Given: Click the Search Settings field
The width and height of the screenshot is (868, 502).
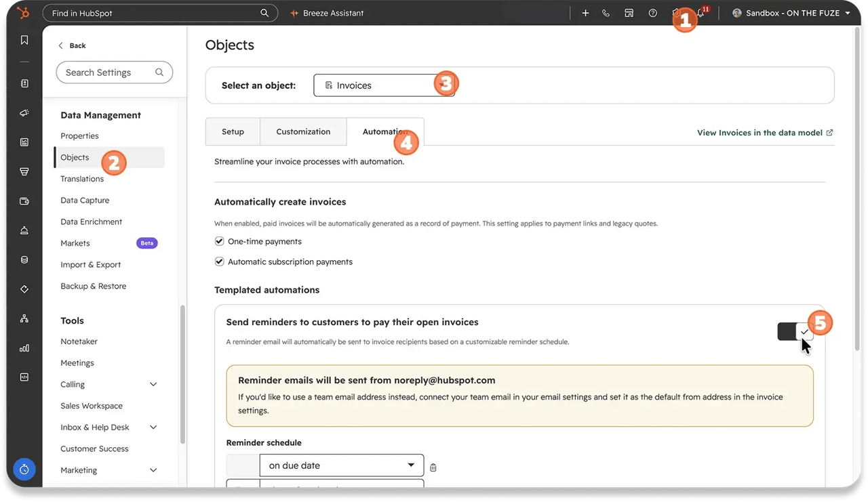Looking at the screenshot, I should click(115, 72).
